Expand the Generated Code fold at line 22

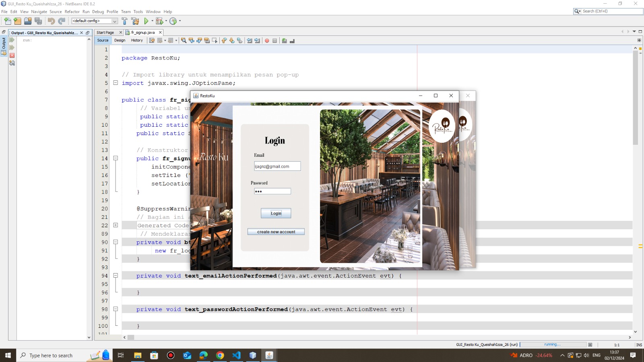pyautogui.click(x=116, y=225)
